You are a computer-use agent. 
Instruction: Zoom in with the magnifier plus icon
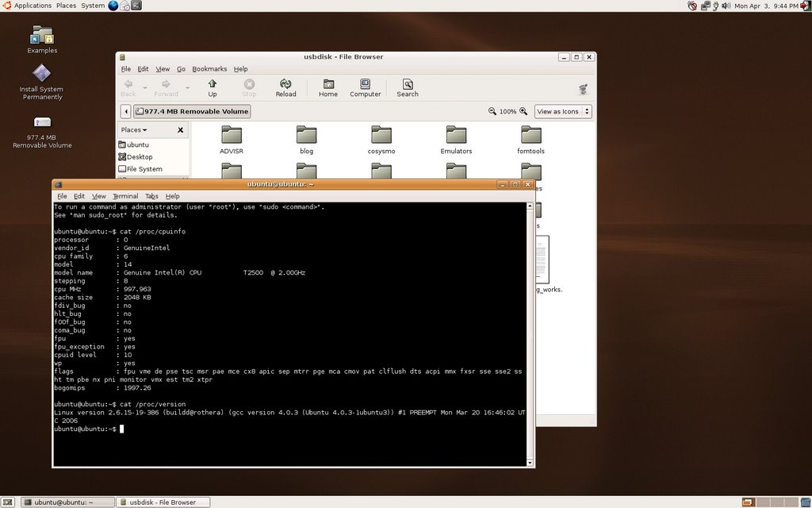[524, 112]
